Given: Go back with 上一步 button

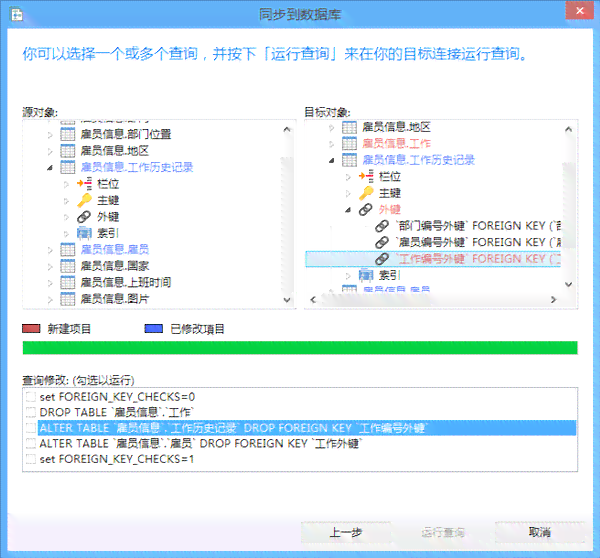Looking at the screenshot, I should [x=346, y=532].
